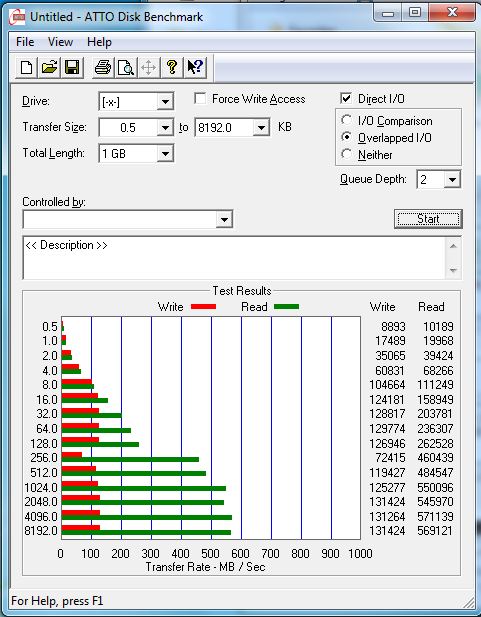This screenshot has width=481, height=617.
Task: Open the View menu
Action: (x=60, y=42)
